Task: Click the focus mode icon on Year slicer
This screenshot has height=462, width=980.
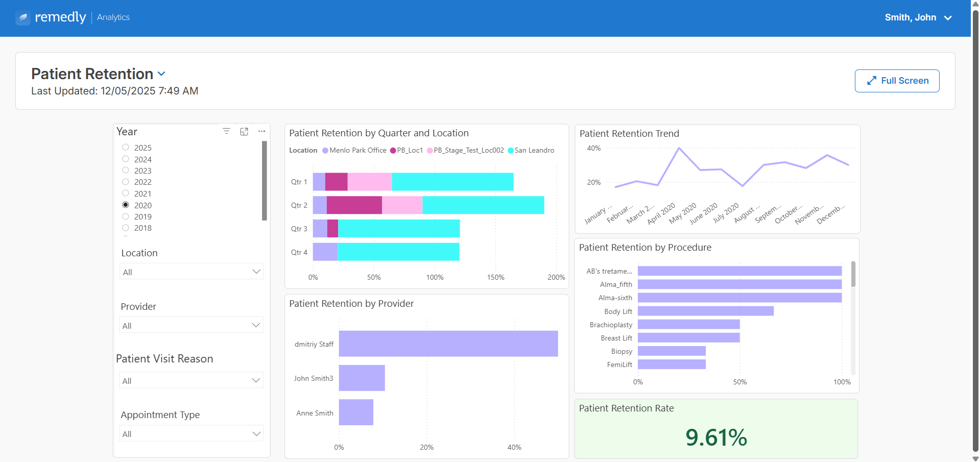Action: tap(244, 131)
